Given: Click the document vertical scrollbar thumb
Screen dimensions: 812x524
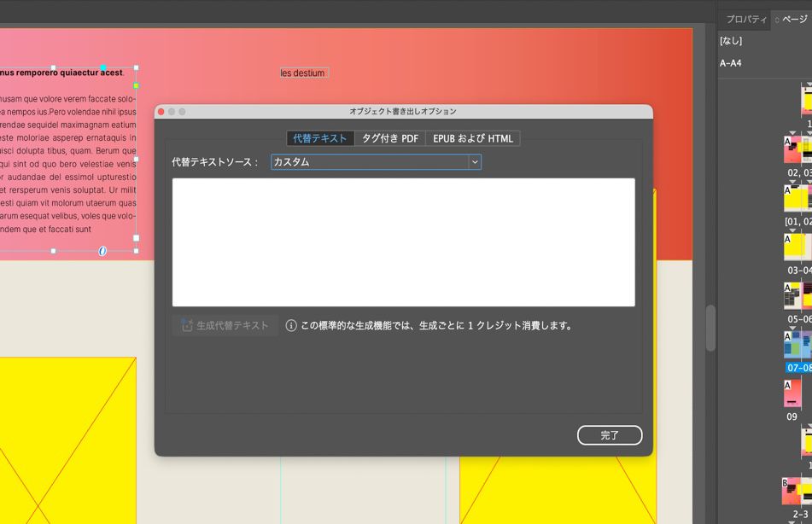Looking at the screenshot, I should pyautogui.click(x=710, y=329).
